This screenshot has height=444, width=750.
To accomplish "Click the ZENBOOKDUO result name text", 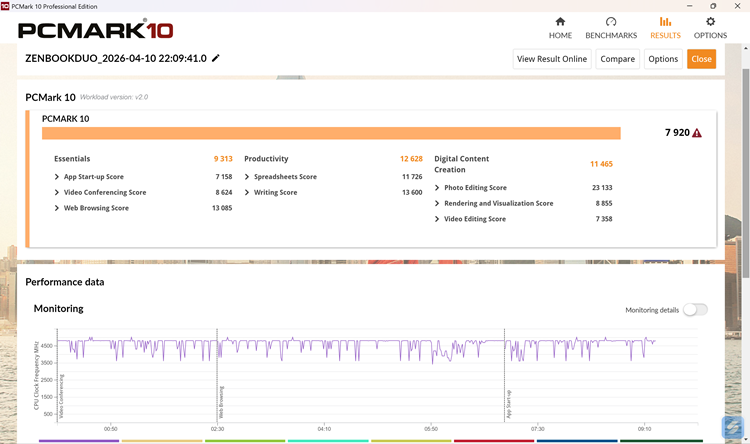I will 116,58.
